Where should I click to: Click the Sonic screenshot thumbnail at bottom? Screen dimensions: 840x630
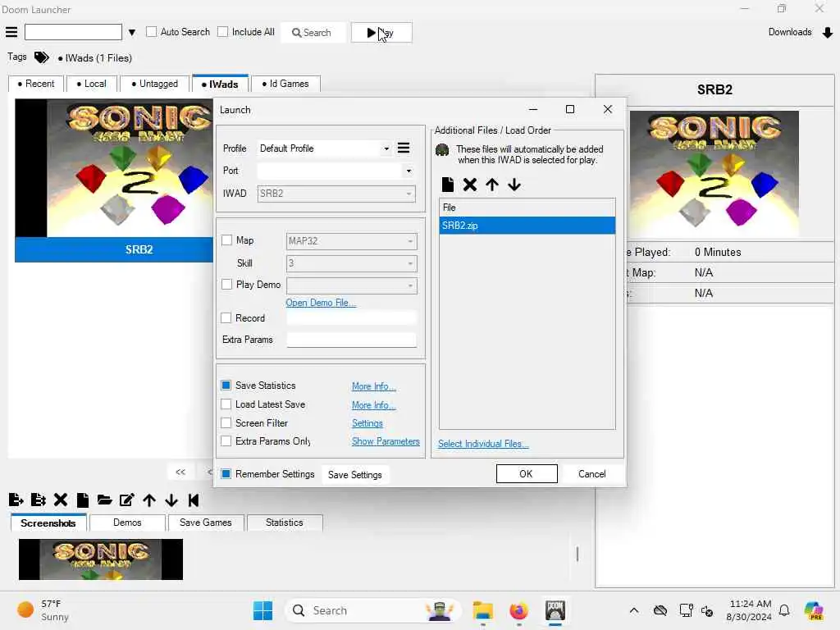click(101, 559)
